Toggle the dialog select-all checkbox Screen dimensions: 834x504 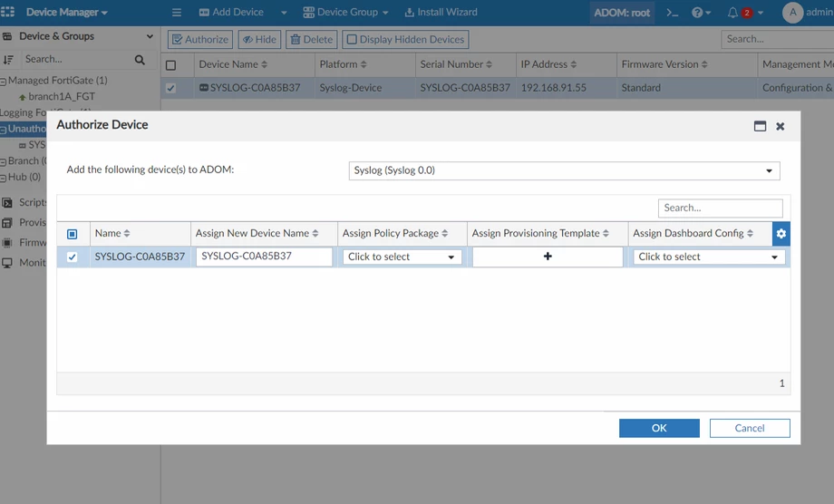coord(73,234)
